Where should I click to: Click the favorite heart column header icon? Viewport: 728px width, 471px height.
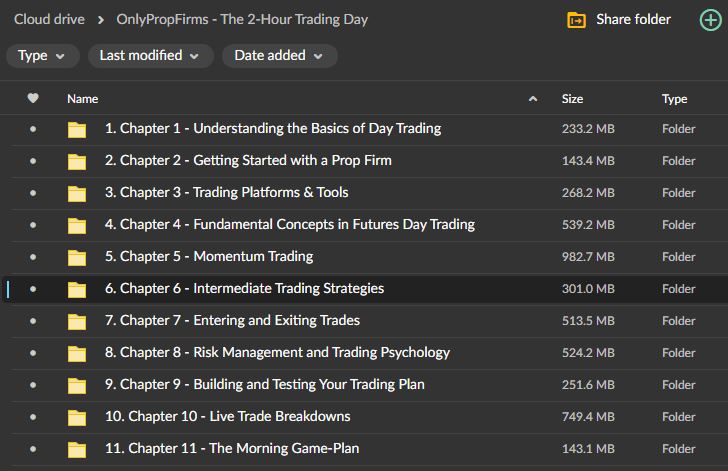pyautogui.click(x=33, y=99)
